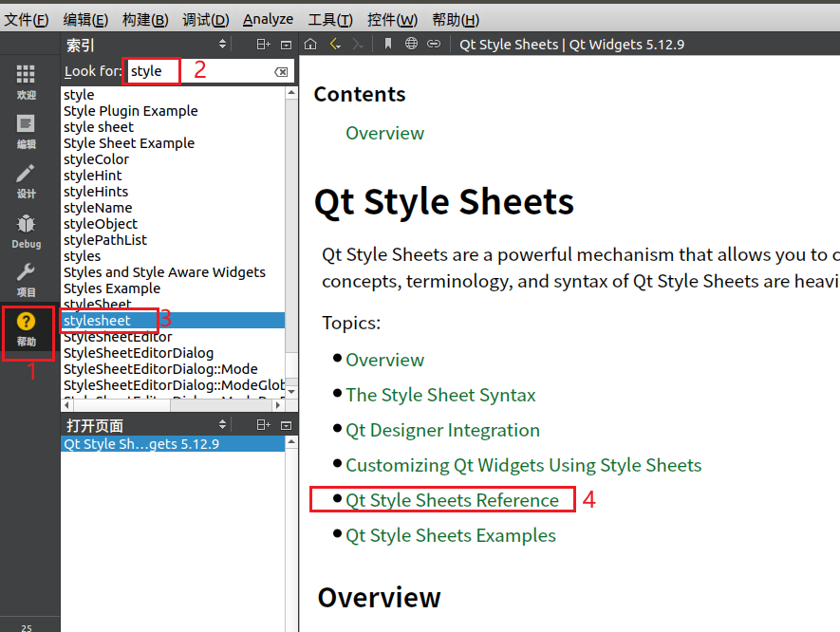Viewport: 840px width, 632px height.
Task: Follow the Contents Overview link
Action: 384,133
